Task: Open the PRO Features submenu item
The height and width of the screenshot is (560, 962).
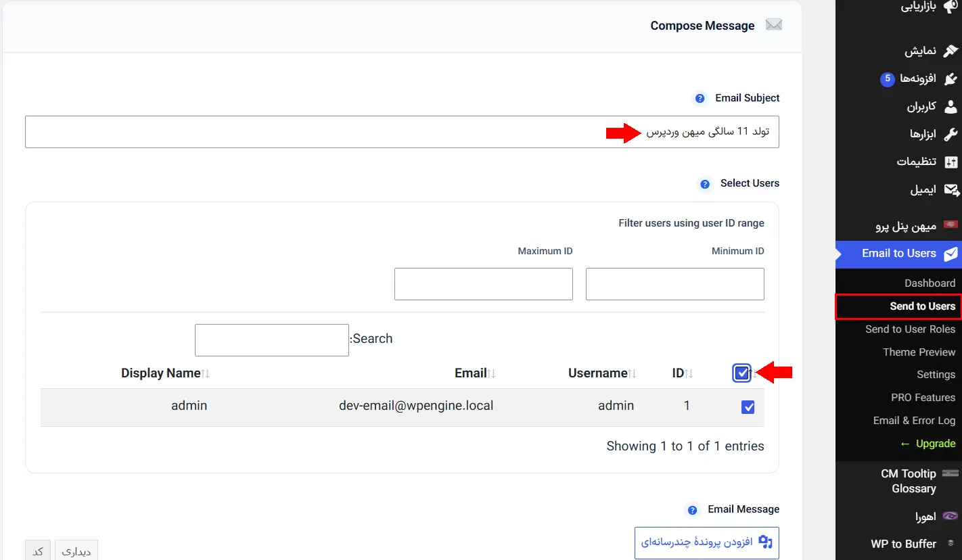Action: coord(923,398)
